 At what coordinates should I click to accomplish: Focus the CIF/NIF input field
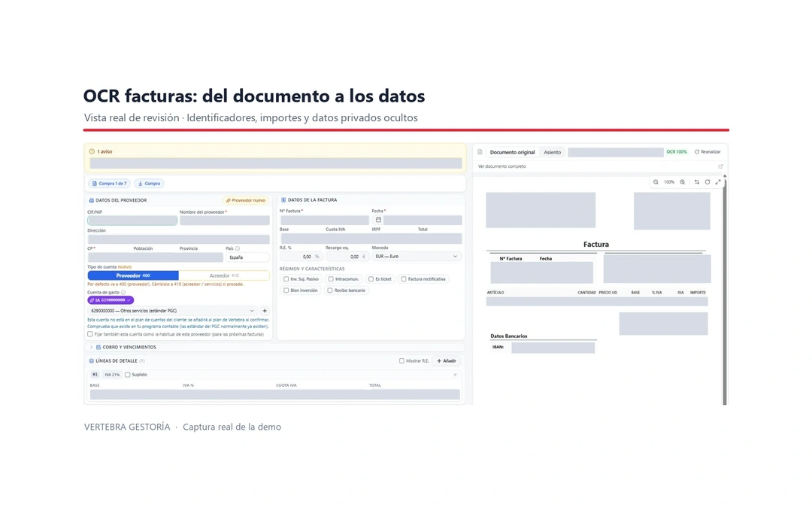point(132,221)
